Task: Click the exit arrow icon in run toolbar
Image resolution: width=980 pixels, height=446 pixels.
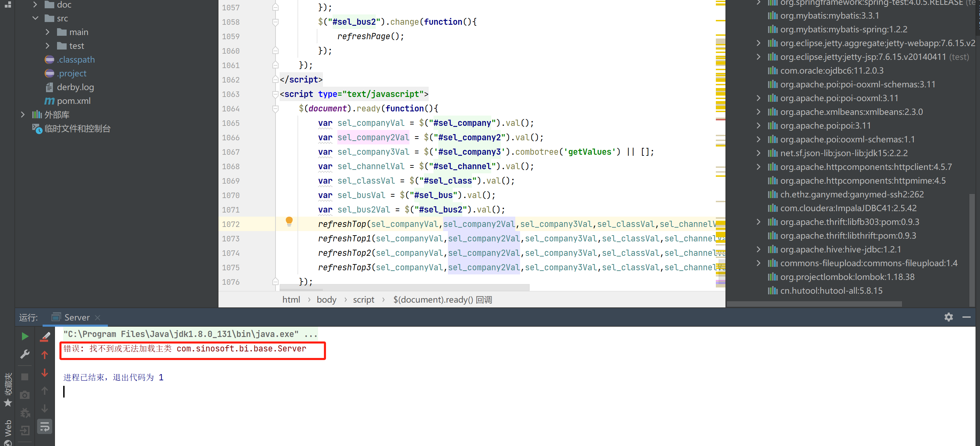Action: click(25, 431)
